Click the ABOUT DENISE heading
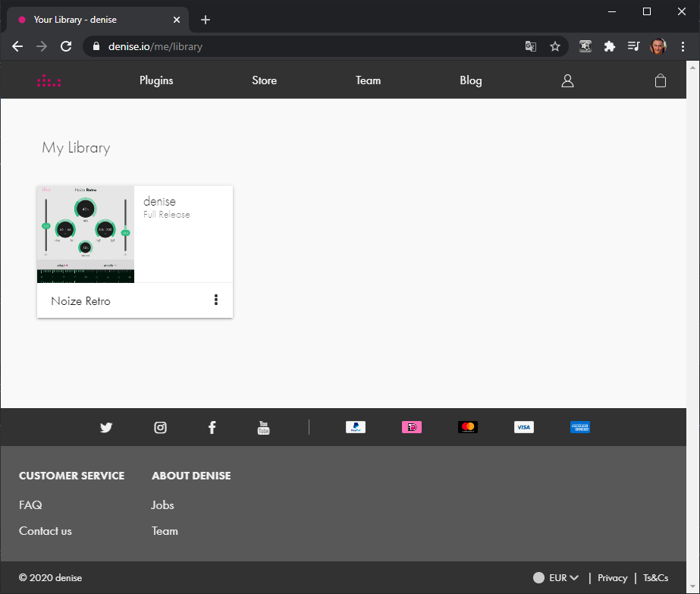The width and height of the screenshot is (700, 594). pos(192,476)
